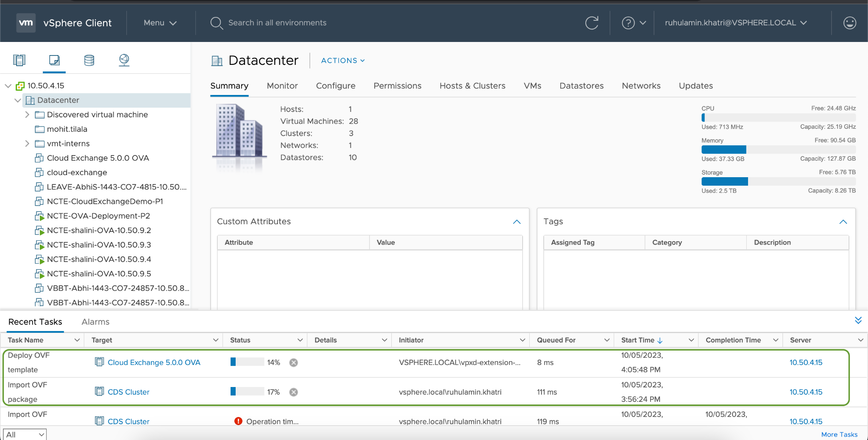Expand the Discovered virtual machine folder
The height and width of the screenshot is (440, 868).
coord(27,114)
